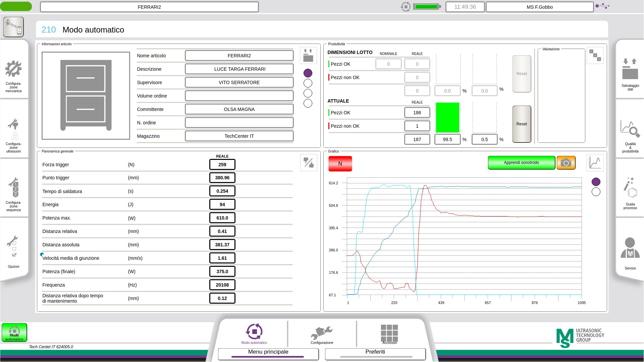Image resolution: width=644 pixels, height=362 pixels.
Task: Select the filled purple graph page radio
Action: [x=596, y=182]
